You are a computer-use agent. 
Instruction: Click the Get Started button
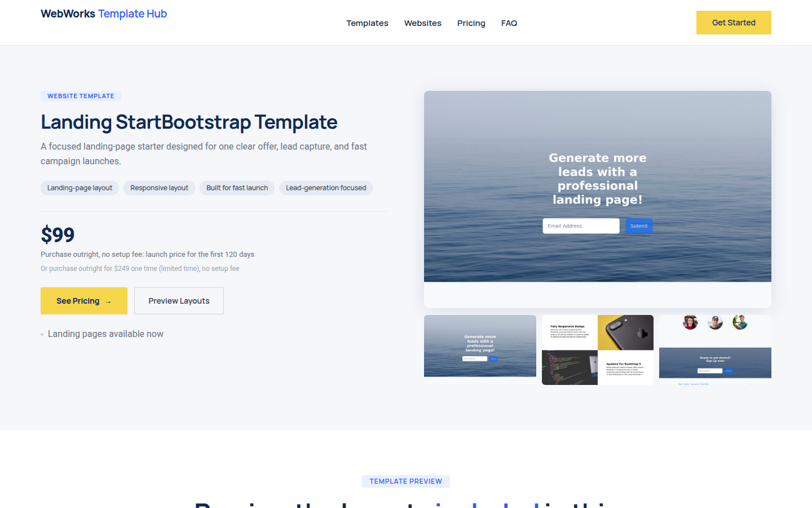pos(734,23)
